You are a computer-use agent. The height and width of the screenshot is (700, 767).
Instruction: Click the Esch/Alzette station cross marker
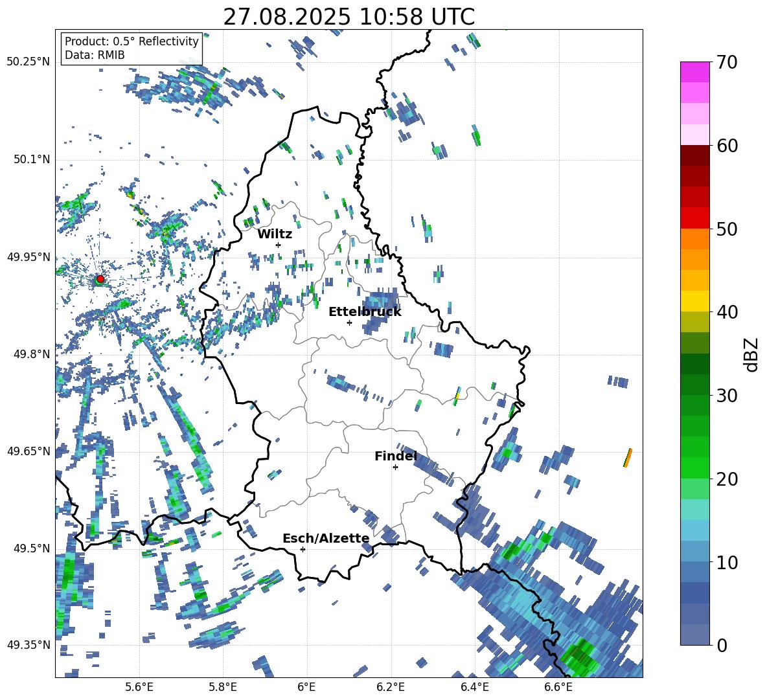pos(303,549)
